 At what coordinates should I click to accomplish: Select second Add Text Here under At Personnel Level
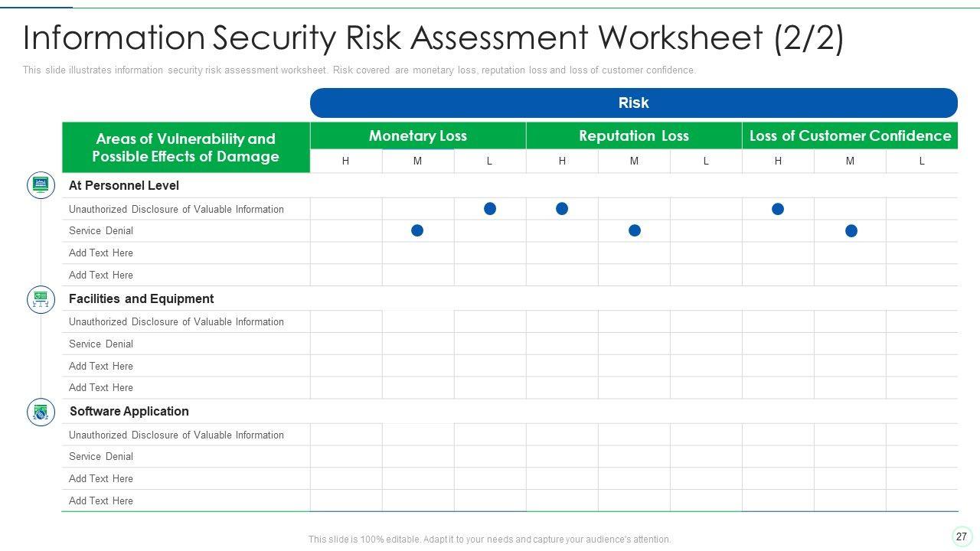pos(101,275)
